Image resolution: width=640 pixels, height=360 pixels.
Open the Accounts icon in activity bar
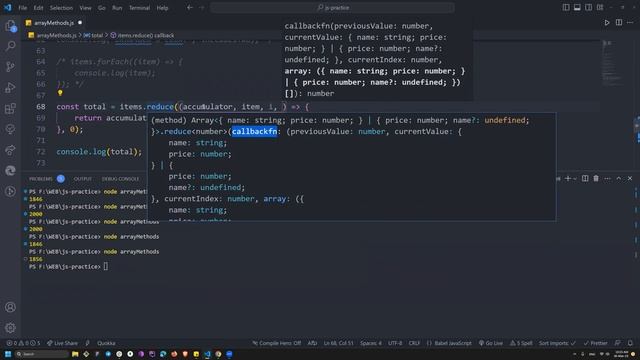coord(10,307)
